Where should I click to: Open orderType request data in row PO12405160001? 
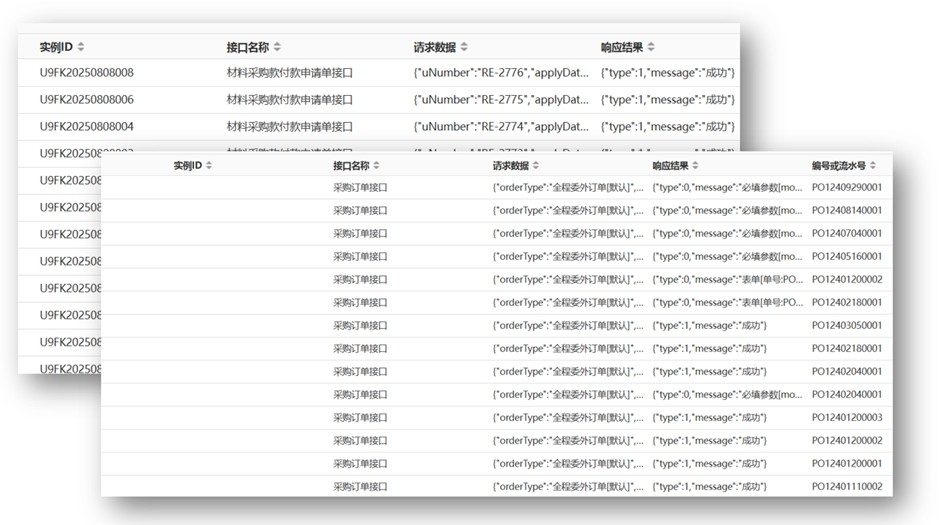coord(568,257)
